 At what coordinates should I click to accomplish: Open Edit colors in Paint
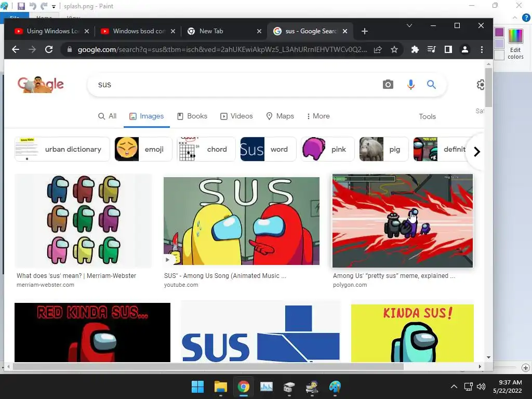515,44
